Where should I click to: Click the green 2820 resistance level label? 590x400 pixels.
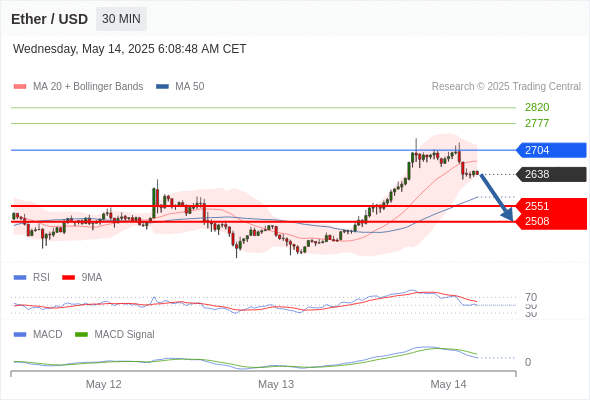(537, 107)
